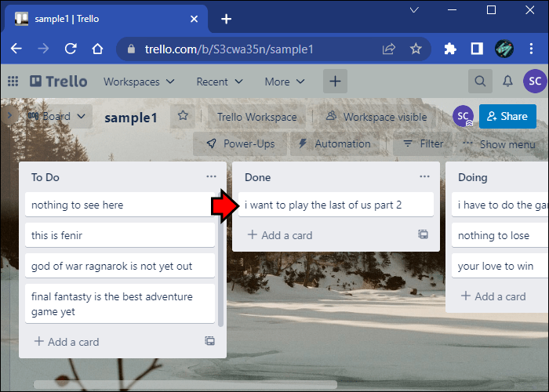Click the To Do list title
The image size is (549, 392).
click(45, 177)
